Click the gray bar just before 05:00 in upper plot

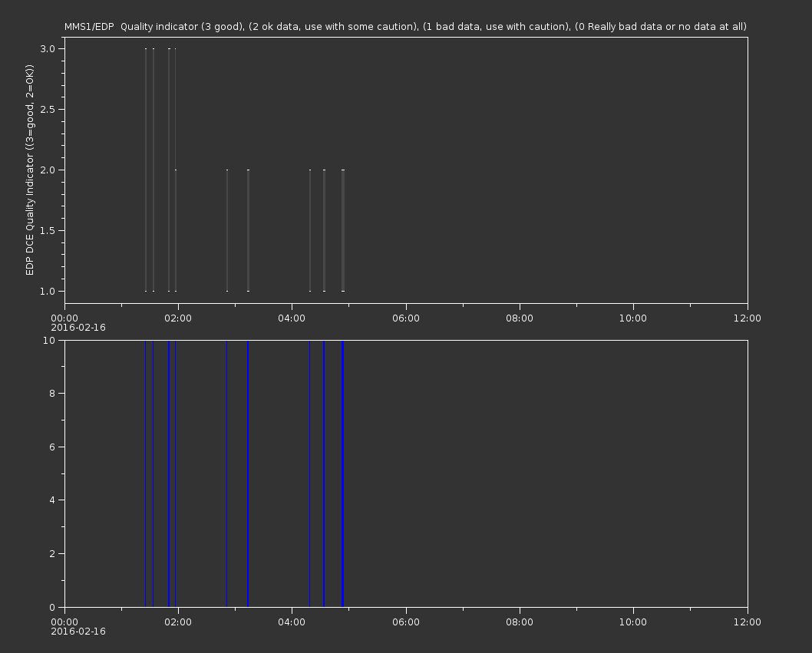pyautogui.click(x=343, y=230)
